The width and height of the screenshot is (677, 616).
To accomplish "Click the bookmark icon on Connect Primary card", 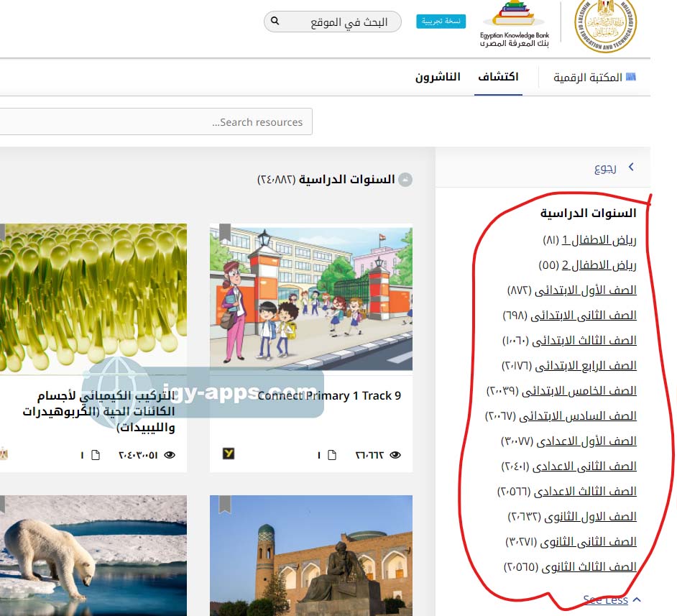I will pyautogui.click(x=225, y=233).
